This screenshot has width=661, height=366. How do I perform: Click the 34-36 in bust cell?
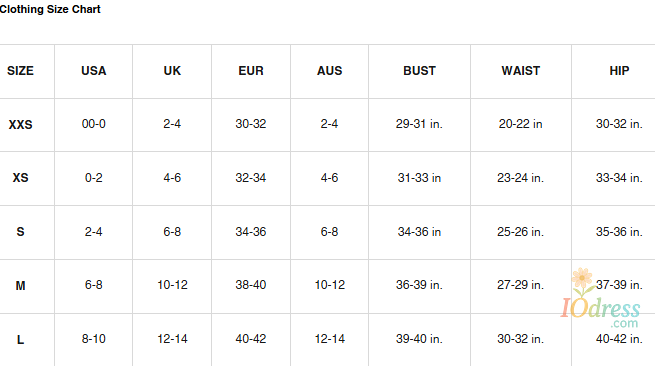pyautogui.click(x=419, y=231)
